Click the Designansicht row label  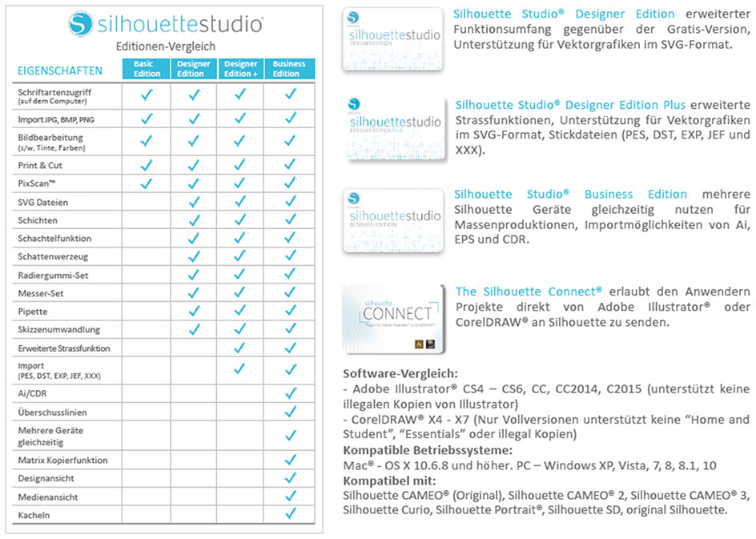(46, 478)
